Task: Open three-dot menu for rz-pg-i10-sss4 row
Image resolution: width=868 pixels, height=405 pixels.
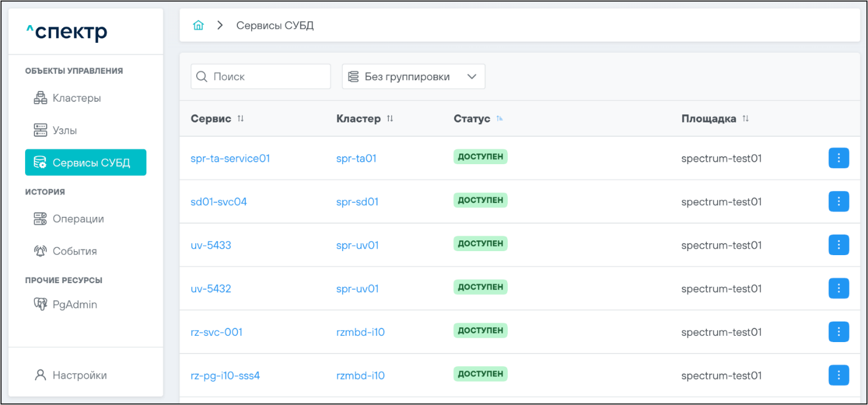Action: 838,376
